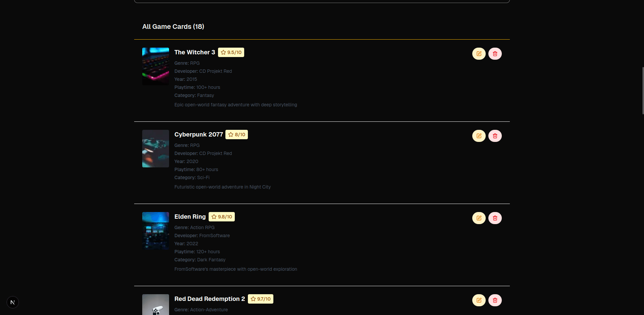Click the N logo at bottom left
644x315 pixels.
[12, 302]
